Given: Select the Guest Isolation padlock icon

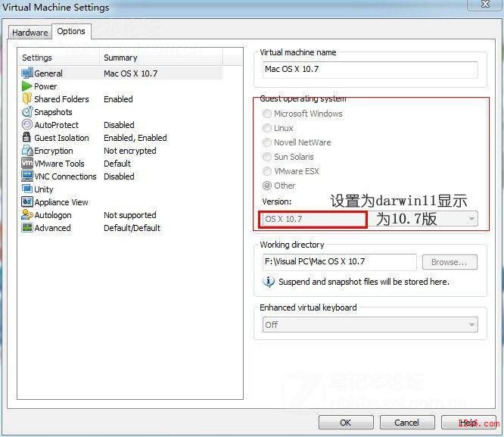Looking at the screenshot, I should pos(26,137).
